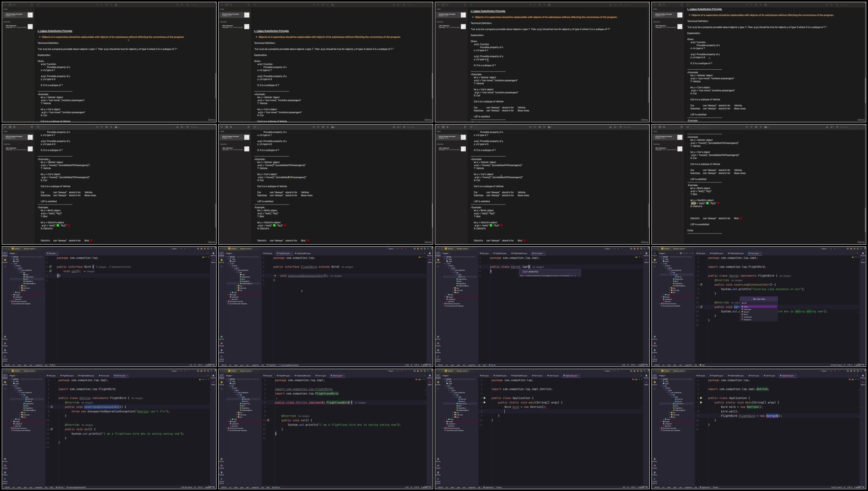Select Parrot.java tab in New Java Class frame
Viewport: 868px width, 491px height.
[x=754, y=253]
